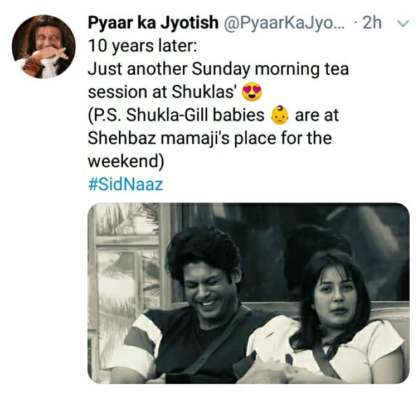Click "Just another Sunday morning tea" text
Image resolution: width=418 pixels, height=400 pixels.
pyautogui.click(x=218, y=69)
